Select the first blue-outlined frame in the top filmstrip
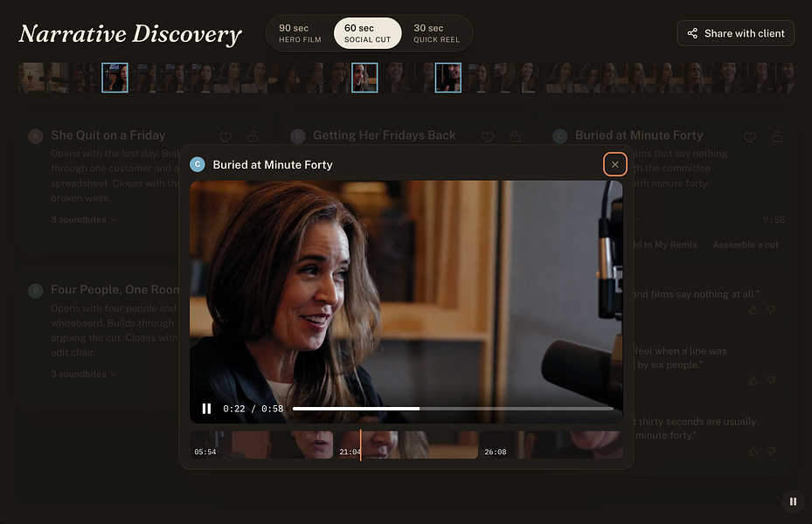Screen dimensions: 812x524 [x=115, y=78]
